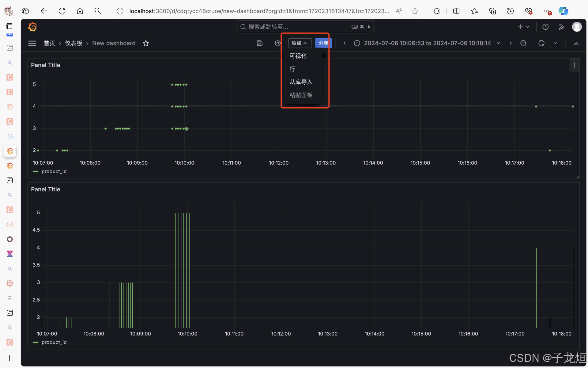Image resolution: width=588 pixels, height=368 pixels.
Task: Open the help question mark icon
Action: [x=545, y=27]
